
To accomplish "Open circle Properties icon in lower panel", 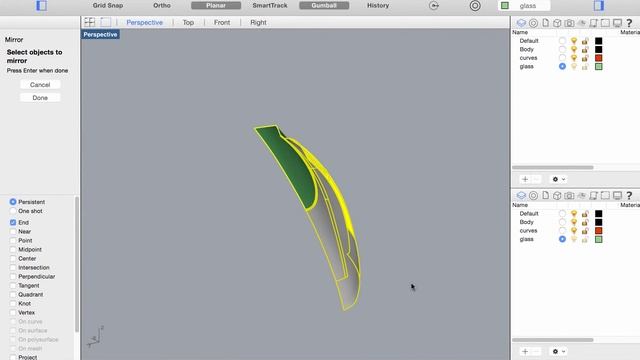I will 533,196.
